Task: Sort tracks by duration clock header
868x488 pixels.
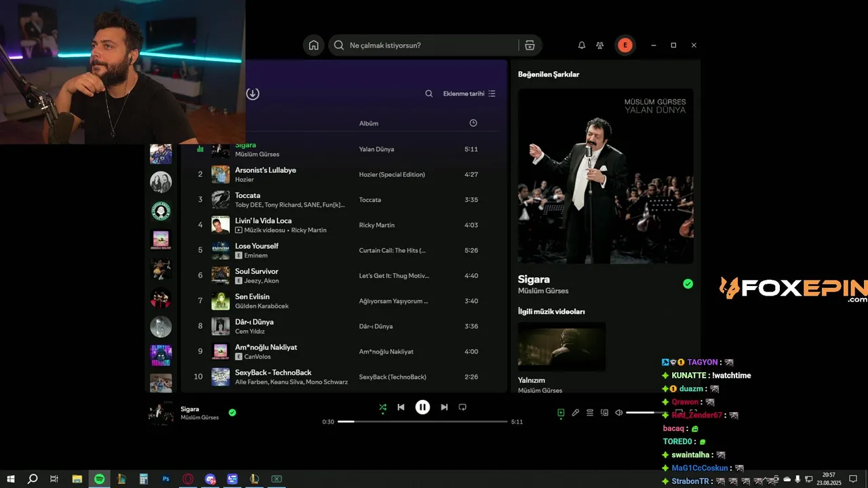Action: [473, 123]
